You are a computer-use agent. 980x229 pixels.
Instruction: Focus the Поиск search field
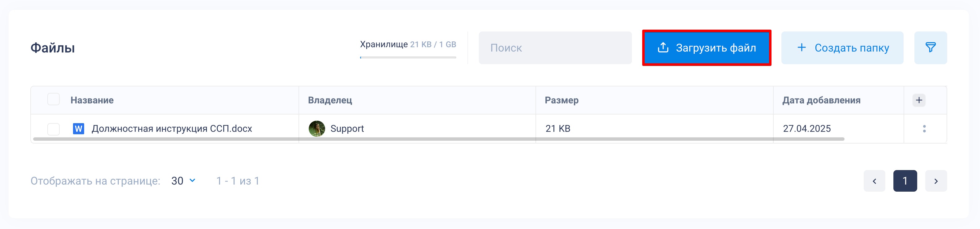(x=555, y=48)
